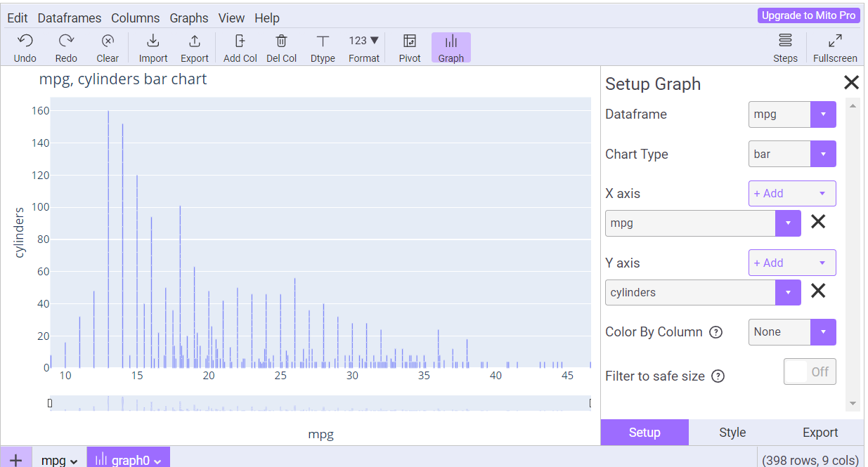This screenshot has height=467, width=868.
Task: Click the Steps history icon
Action: 785,41
